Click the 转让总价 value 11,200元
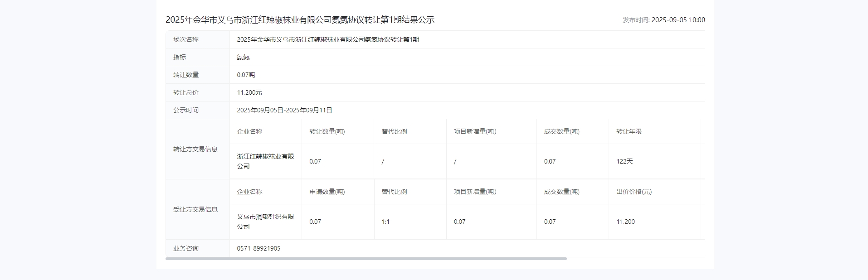This screenshot has width=868, height=280. (249, 92)
